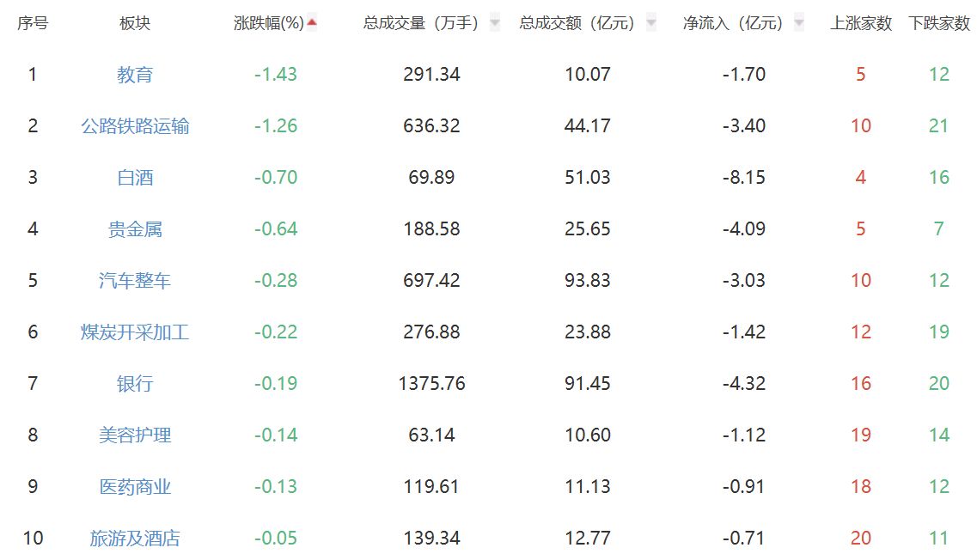Click the 上涨家数 column header

pos(860,23)
